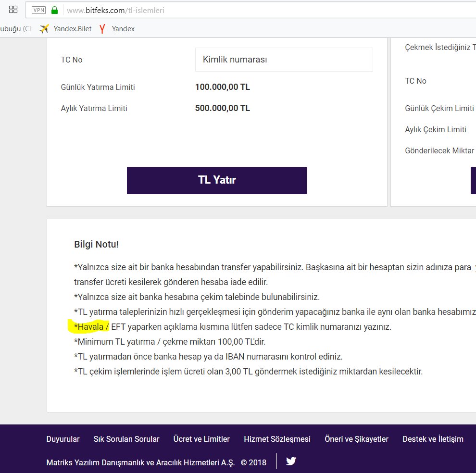The image size is (476, 473).
Task: Click the Yandex.Bilet airplane icon
Action: click(x=44, y=29)
